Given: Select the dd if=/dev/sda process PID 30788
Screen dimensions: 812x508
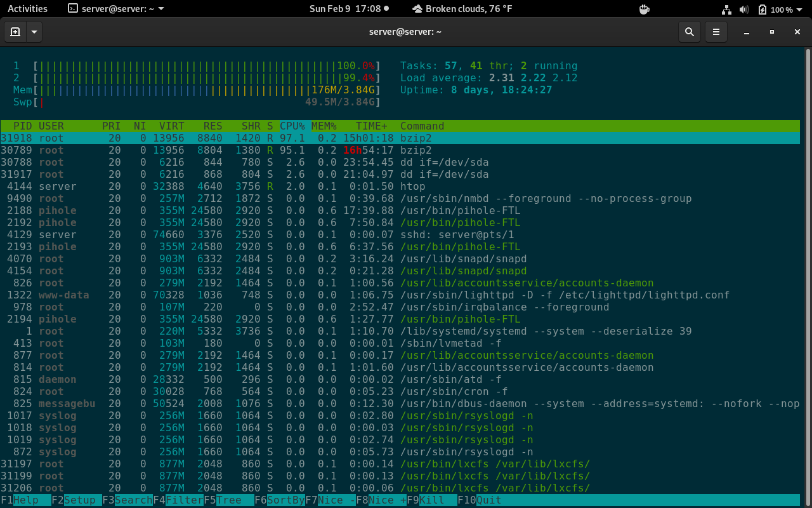Looking at the screenshot, I should (400, 162).
